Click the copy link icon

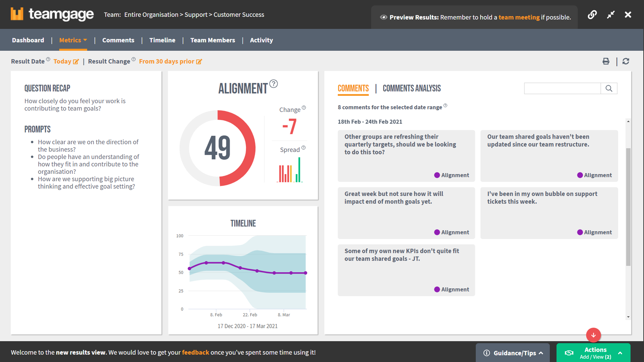[x=592, y=15]
